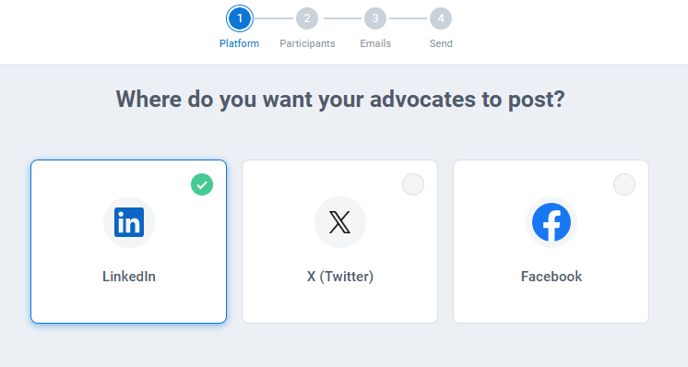This screenshot has width=688, height=367.
Task: Switch to the Participants step label
Action: [x=307, y=43]
